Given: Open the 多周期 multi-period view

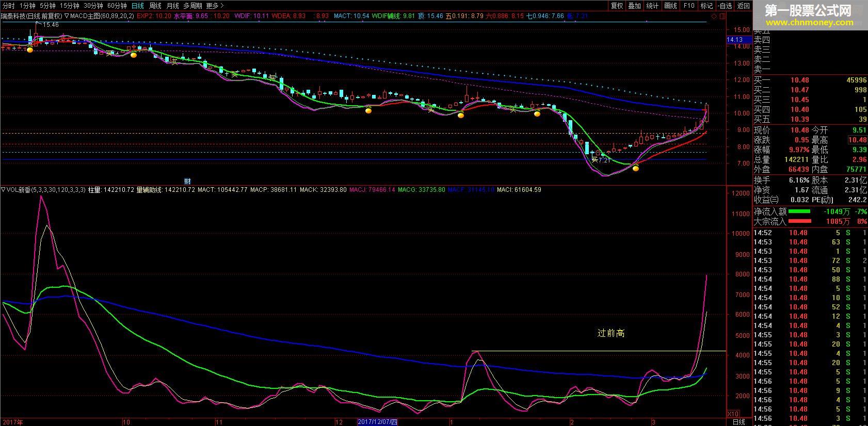Looking at the screenshot, I should [192, 6].
